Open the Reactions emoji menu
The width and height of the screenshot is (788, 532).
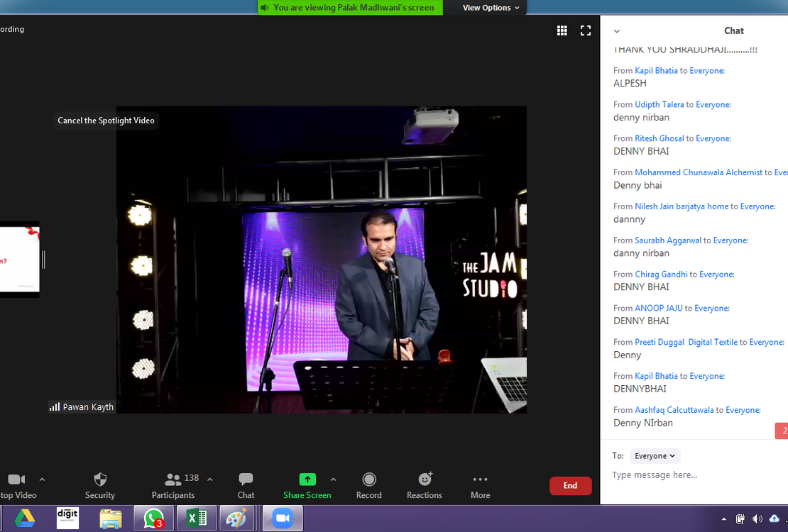pos(425,485)
